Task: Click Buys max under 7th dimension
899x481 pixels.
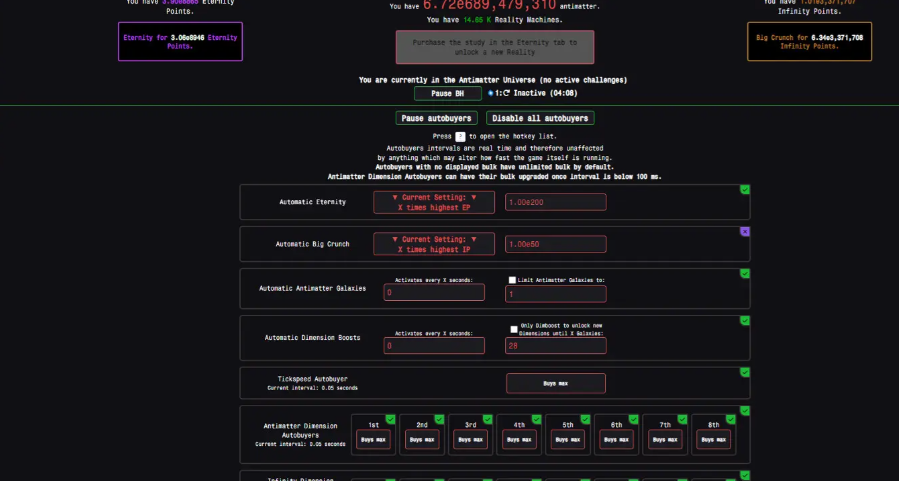Action: pos(665,440)
